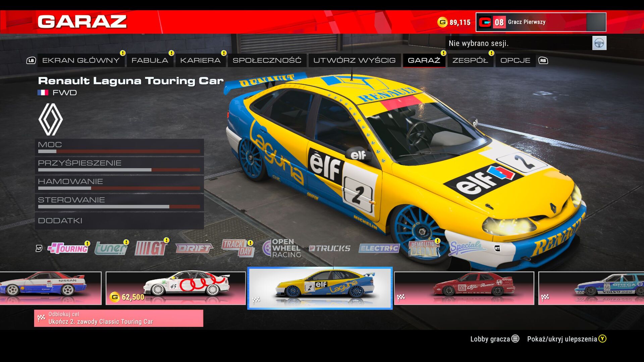Viewport: 644px width, 362px height.
Task: Click the French flag icon
Action: coord(43,93)
